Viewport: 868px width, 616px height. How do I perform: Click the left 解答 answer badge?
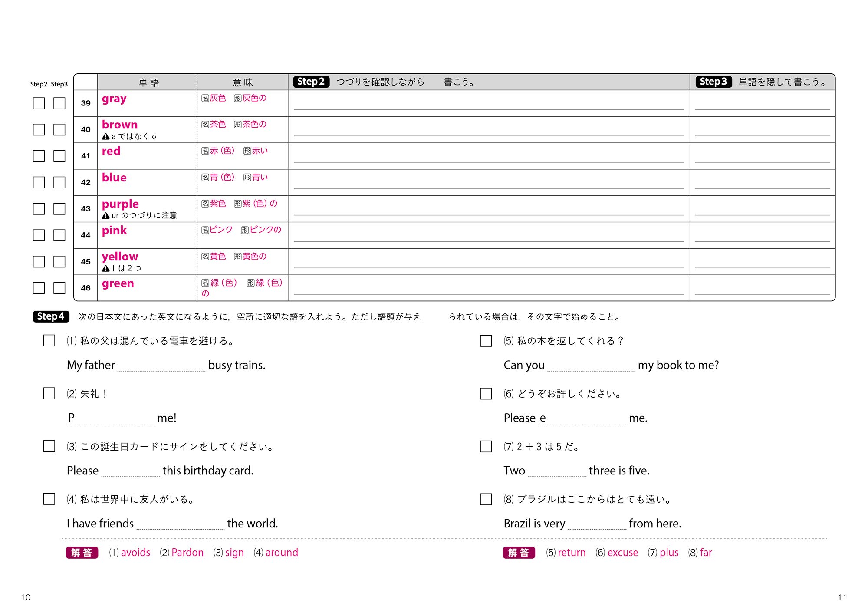[x=82, y=553]
